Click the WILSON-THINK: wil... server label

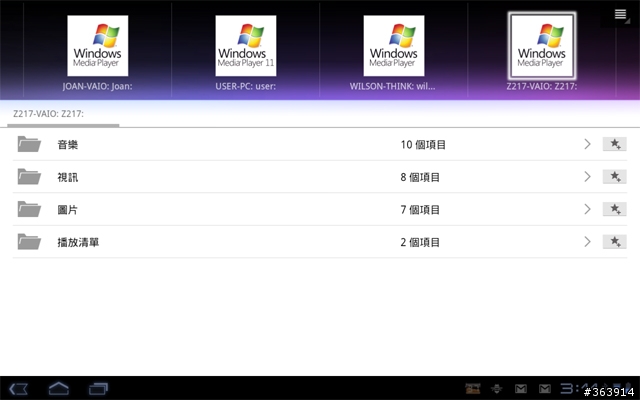click(x=392, y=87)
